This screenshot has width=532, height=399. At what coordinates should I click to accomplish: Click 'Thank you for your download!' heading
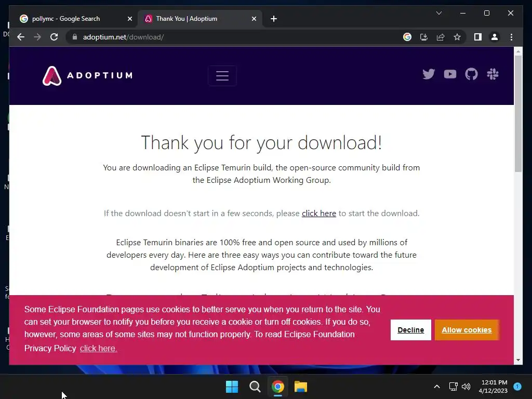tap(261, 142)
